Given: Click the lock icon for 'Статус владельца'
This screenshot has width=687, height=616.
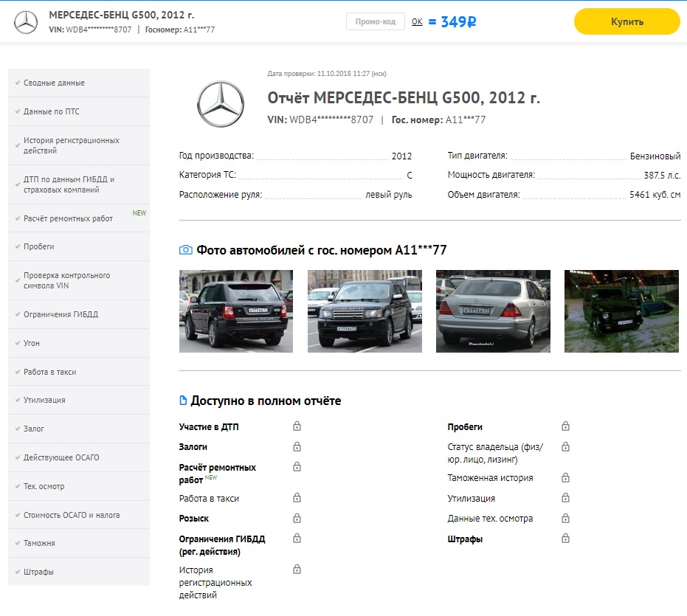Looking at the screenshot, I should coord(566,446).
